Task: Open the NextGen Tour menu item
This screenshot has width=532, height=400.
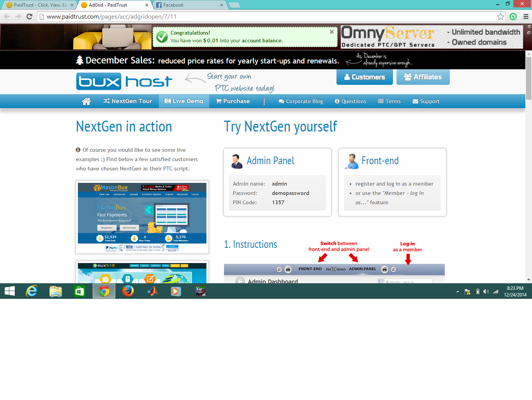Action: [x=127, y=101]
